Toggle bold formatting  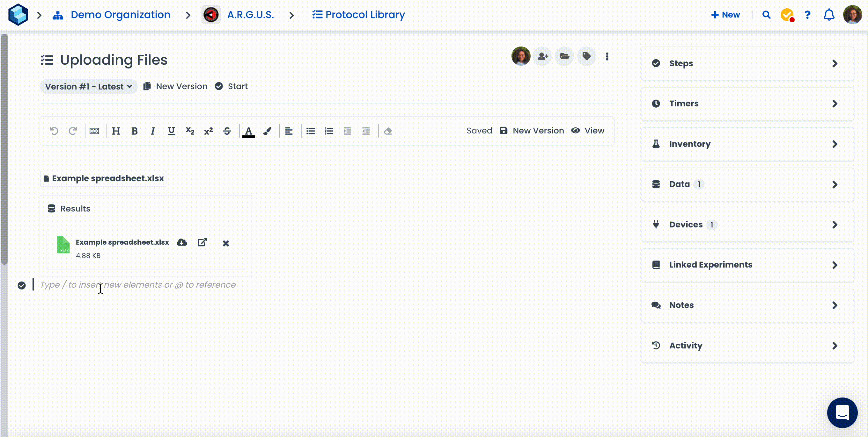[135, 131]
